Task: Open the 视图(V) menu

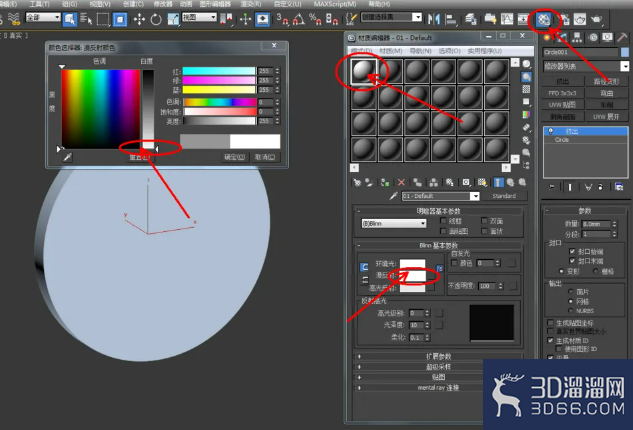Action: point(100,4)
